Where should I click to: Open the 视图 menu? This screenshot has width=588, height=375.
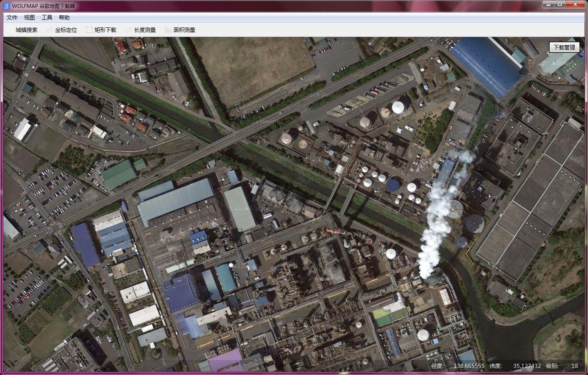click(29, 17)
